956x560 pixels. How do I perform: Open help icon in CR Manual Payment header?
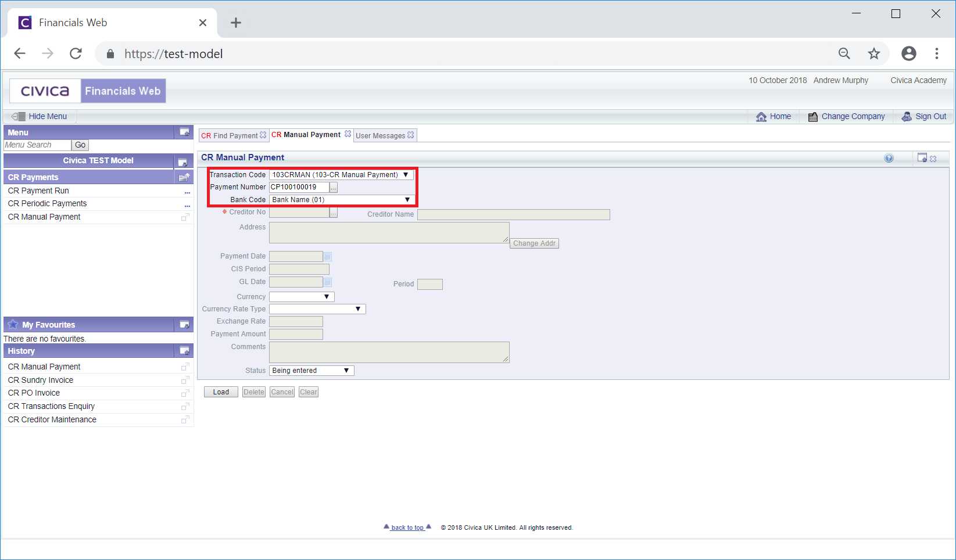(889, 158)
